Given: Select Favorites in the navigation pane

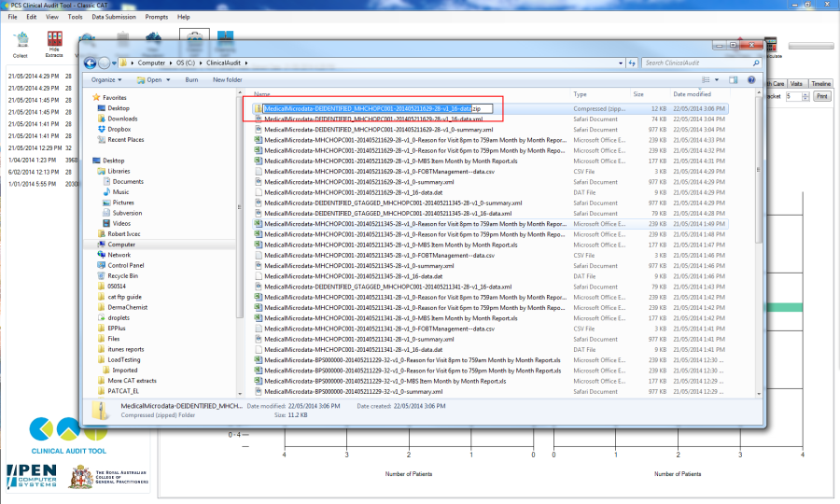Looking at the screenshot, I should [109, 97].
